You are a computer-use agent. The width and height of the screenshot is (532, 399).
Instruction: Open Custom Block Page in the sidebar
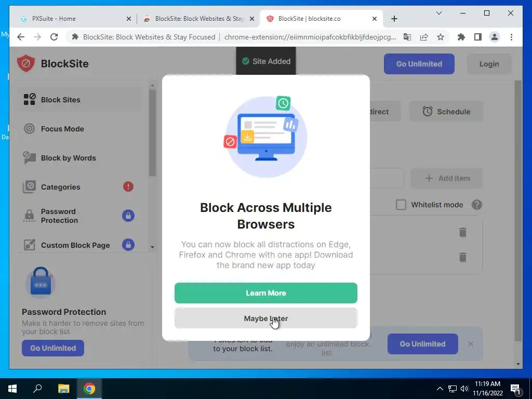pyautogui.click(x=79, y=245)
